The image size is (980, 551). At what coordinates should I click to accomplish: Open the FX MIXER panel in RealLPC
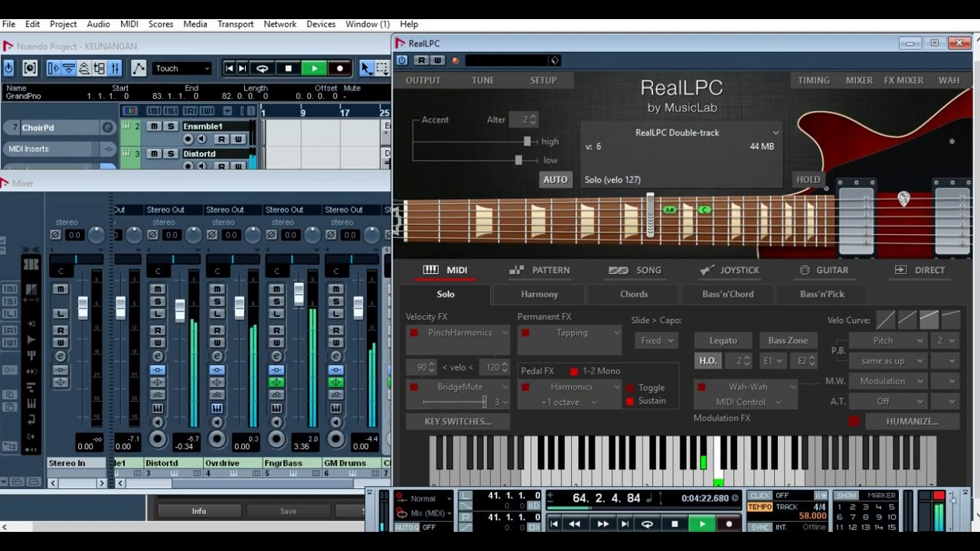(x=903, y=80)
